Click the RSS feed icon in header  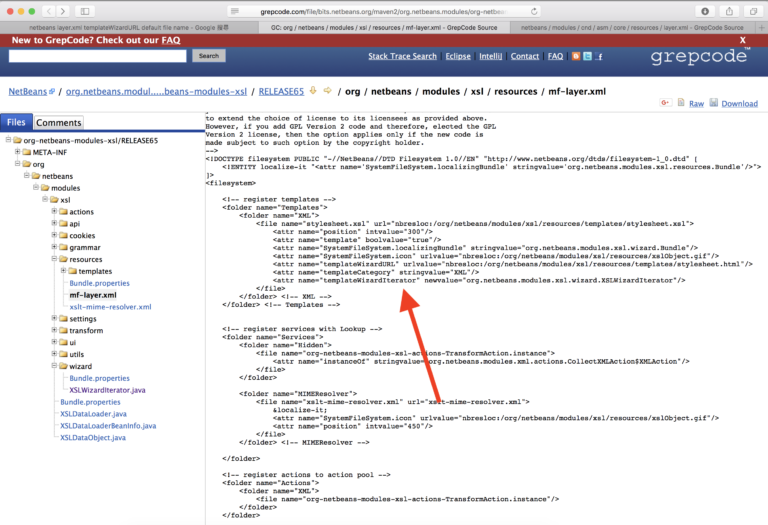576,56
